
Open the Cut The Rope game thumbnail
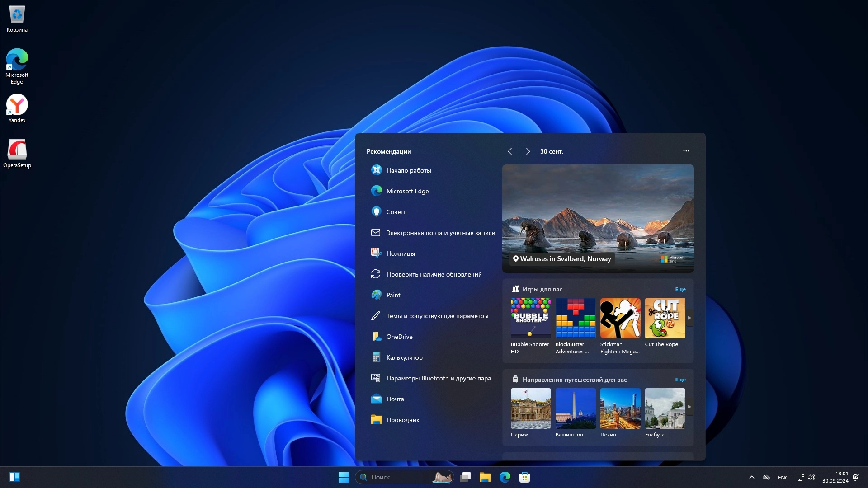(665, 318)
